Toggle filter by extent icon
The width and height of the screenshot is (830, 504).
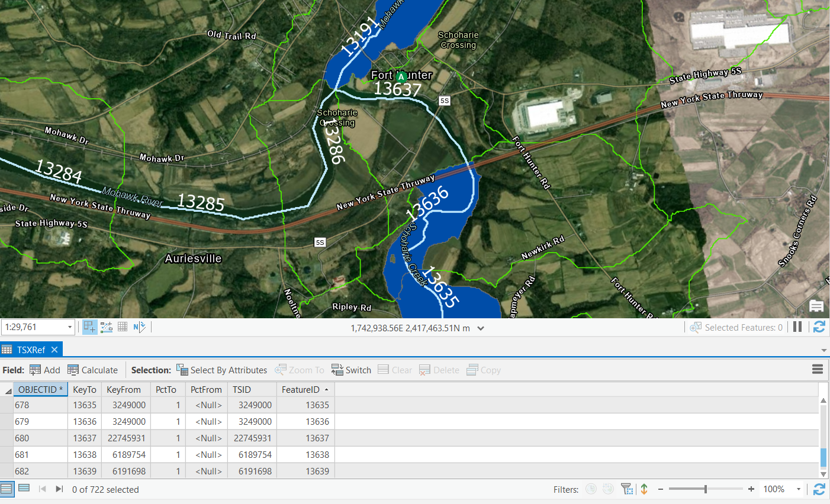point(626,489)
